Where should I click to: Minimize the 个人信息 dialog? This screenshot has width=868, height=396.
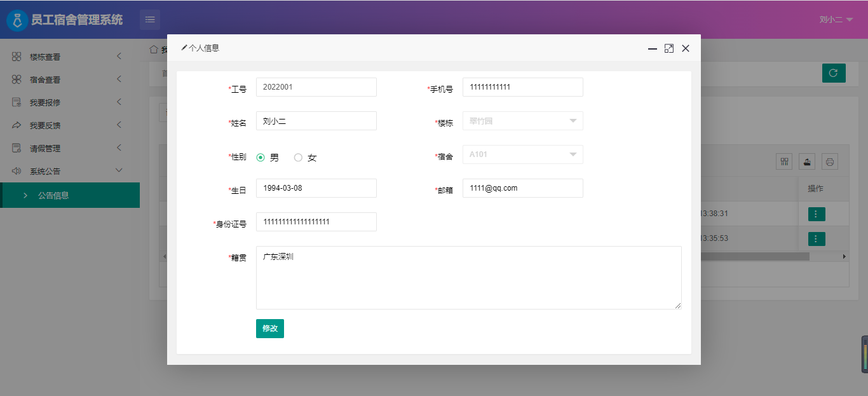click(x=653, y=48)
